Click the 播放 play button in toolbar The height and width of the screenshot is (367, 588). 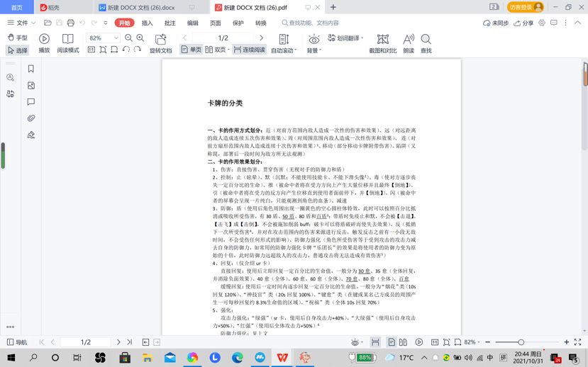coord(44,43)
